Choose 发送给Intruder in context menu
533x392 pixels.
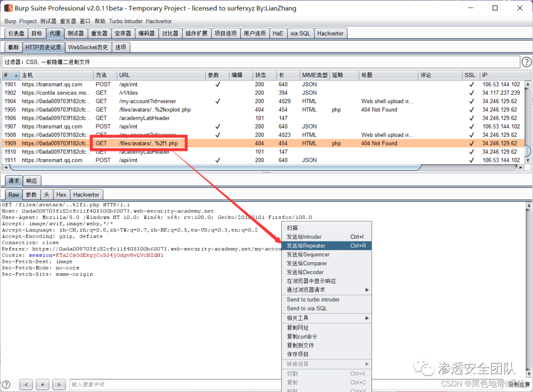coord(327,237)
